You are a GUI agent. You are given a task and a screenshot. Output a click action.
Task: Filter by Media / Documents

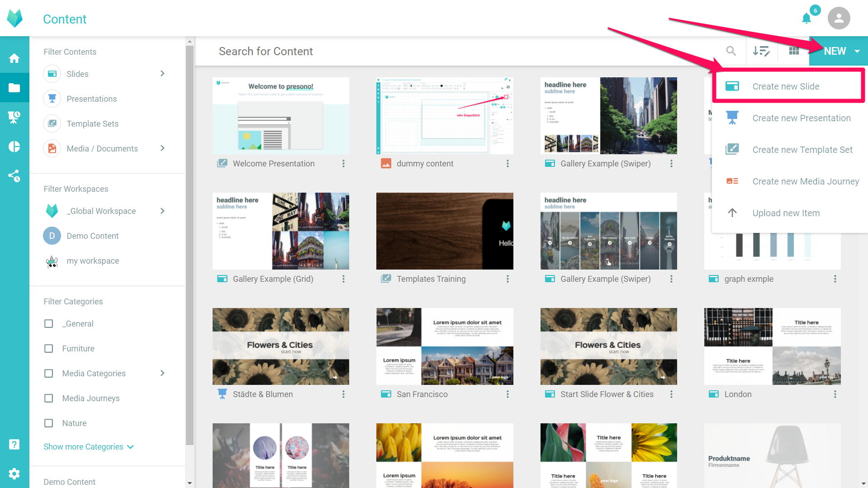(x=102, y=148)
